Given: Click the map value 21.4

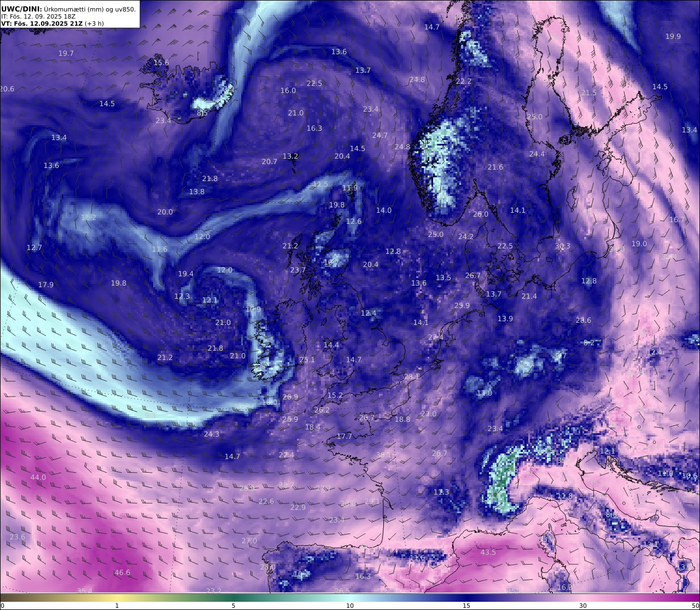Looking at the screenshot, I should 529,297.
